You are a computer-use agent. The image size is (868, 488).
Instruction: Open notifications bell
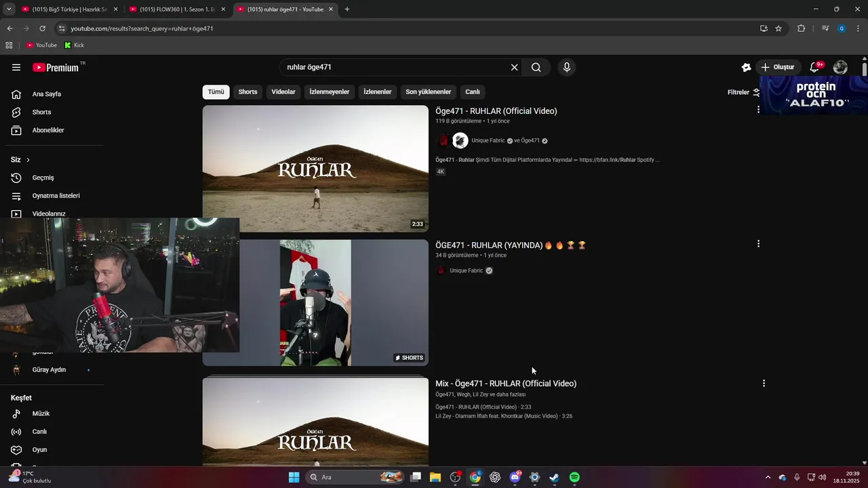click(x=815, y=67)
